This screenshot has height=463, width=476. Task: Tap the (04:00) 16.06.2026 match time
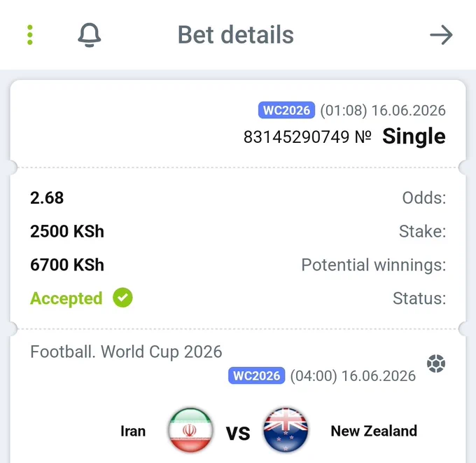pos(353,376)
